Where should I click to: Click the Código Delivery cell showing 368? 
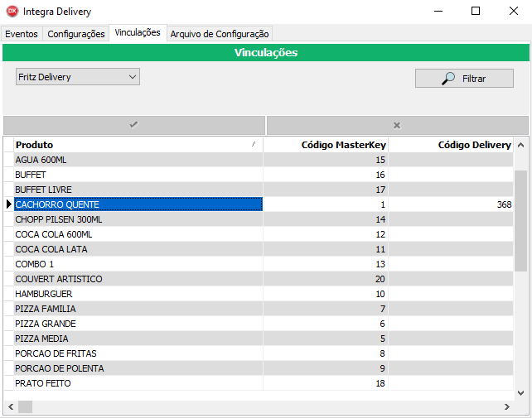(452, 204)
